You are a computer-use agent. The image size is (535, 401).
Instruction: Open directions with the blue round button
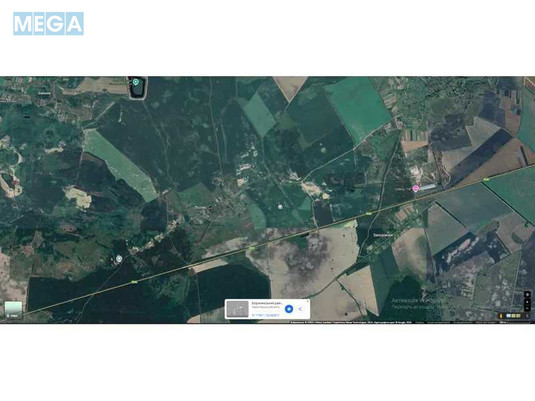pos(289,309)
